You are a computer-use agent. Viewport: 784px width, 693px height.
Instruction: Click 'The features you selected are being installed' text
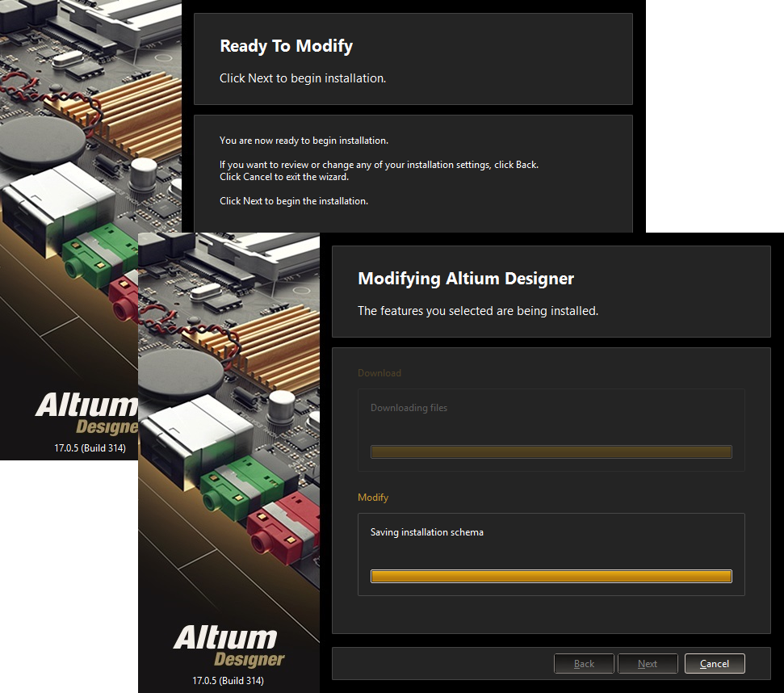click(477, 310)
